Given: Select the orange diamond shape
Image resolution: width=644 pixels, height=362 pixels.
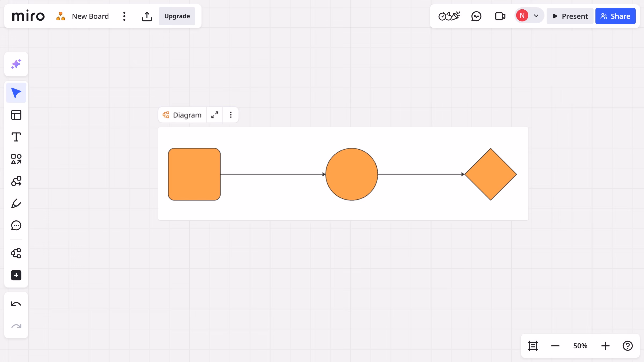Looking at the screenshot, I should coord(491,174).
